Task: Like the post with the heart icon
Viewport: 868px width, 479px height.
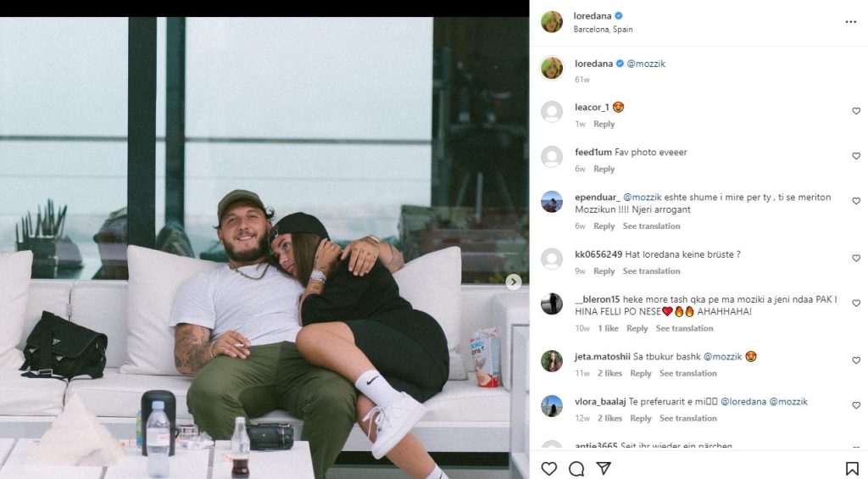Action: pos(549,468)
